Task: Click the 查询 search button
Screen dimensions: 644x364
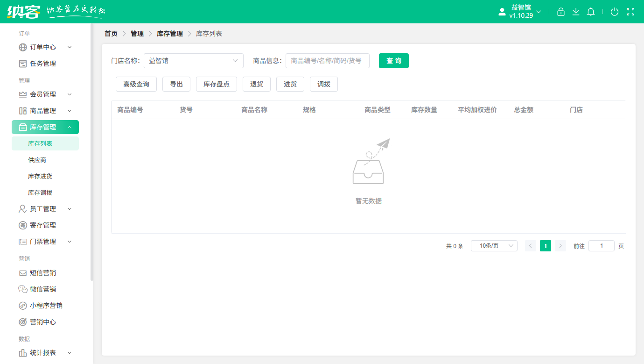Action: [x=393, y=61]
